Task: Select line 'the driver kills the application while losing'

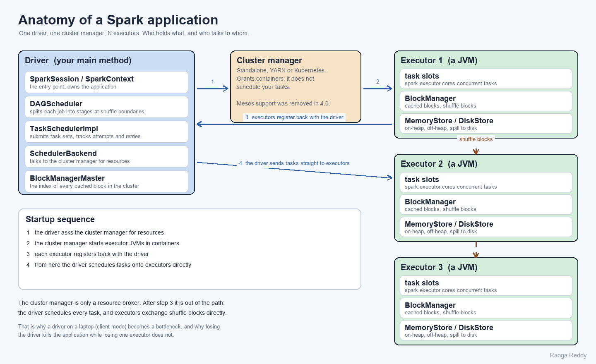Action: (96, 335)
